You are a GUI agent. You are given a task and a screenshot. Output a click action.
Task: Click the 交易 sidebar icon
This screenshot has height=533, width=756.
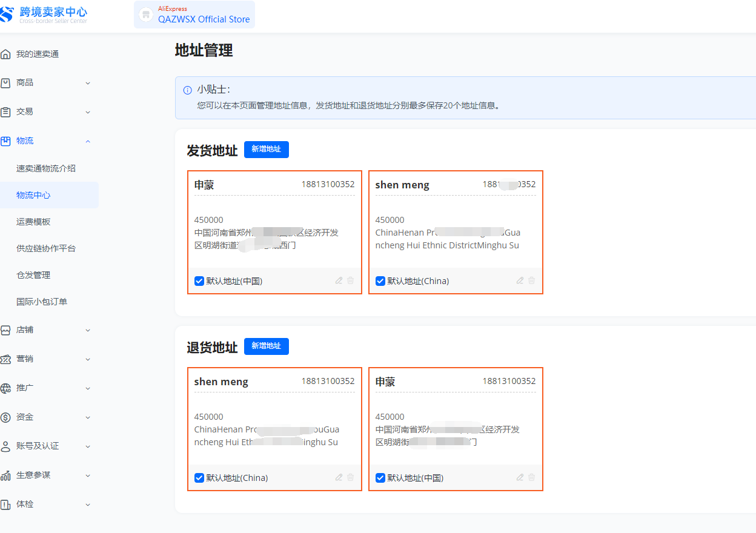(6, 111)
